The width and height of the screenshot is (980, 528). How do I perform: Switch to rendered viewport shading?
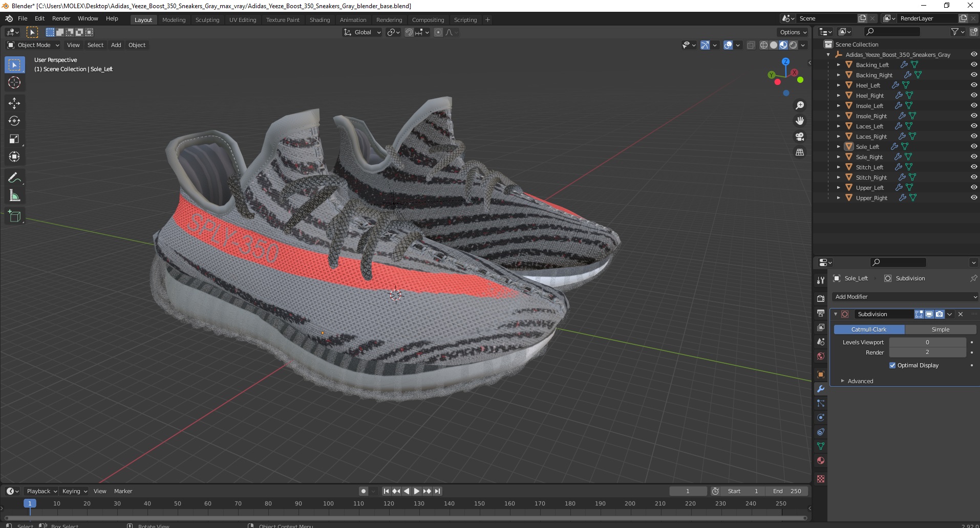pos(793,45)
